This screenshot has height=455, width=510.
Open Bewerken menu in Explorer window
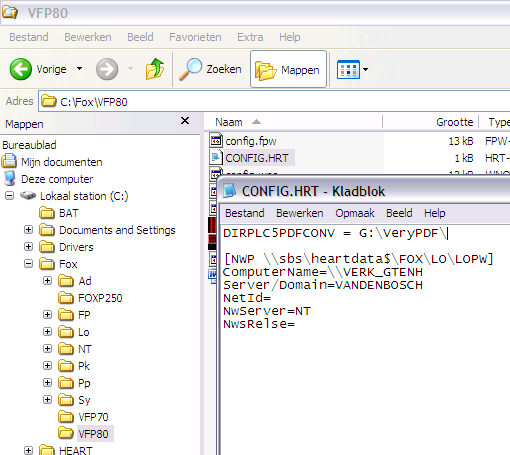pos(88,37)
